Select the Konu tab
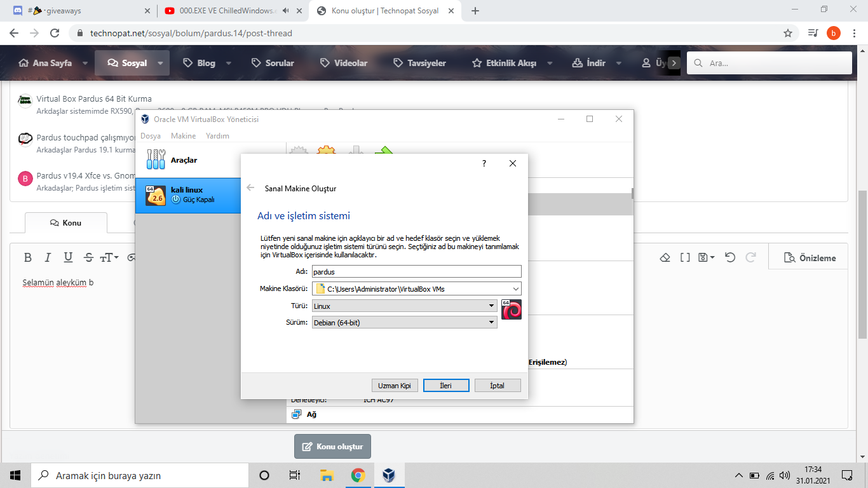The width and height of the screenshot is (868, 488). [65, 223]
